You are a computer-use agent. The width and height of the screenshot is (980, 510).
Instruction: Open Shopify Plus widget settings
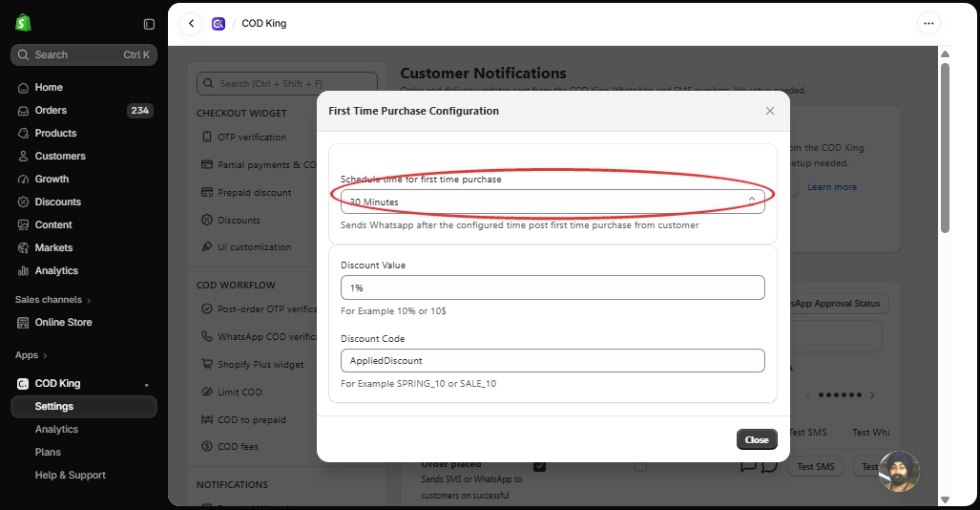[x=261, y=364]
